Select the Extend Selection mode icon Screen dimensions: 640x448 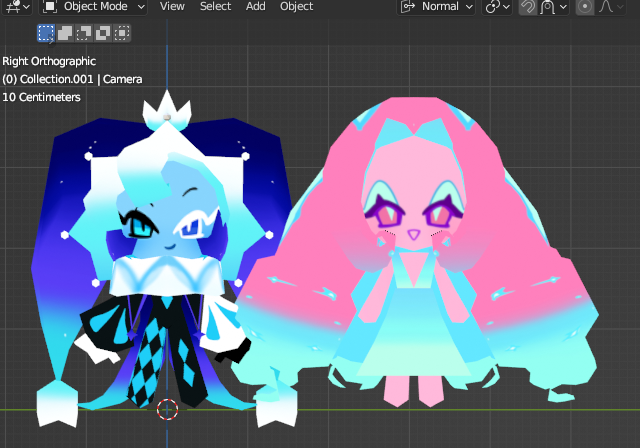(64, 33)
